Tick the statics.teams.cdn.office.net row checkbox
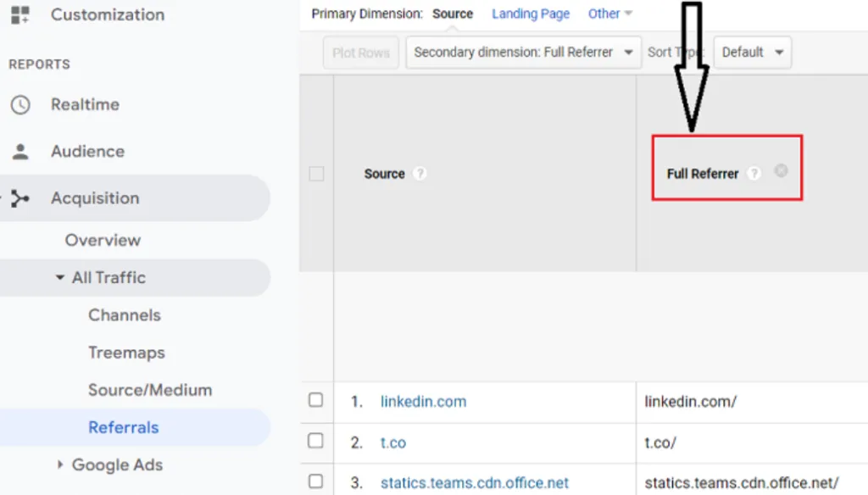 pyautogui.click(x=315, y=481)
